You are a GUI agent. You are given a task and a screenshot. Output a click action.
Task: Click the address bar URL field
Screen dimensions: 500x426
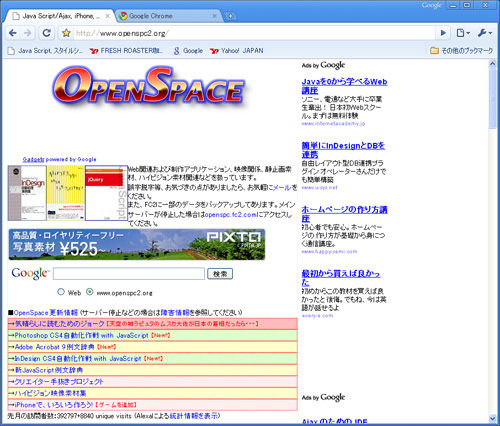coord(253,33)
